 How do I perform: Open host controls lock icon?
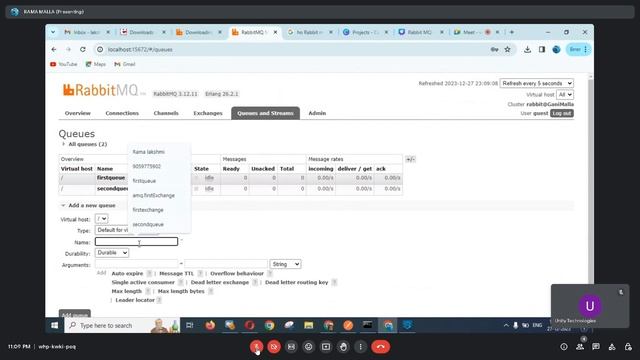628,347
